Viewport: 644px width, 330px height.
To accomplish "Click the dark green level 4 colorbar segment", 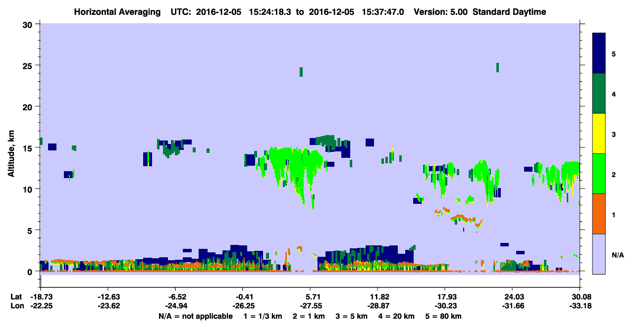I will (599, 94).
